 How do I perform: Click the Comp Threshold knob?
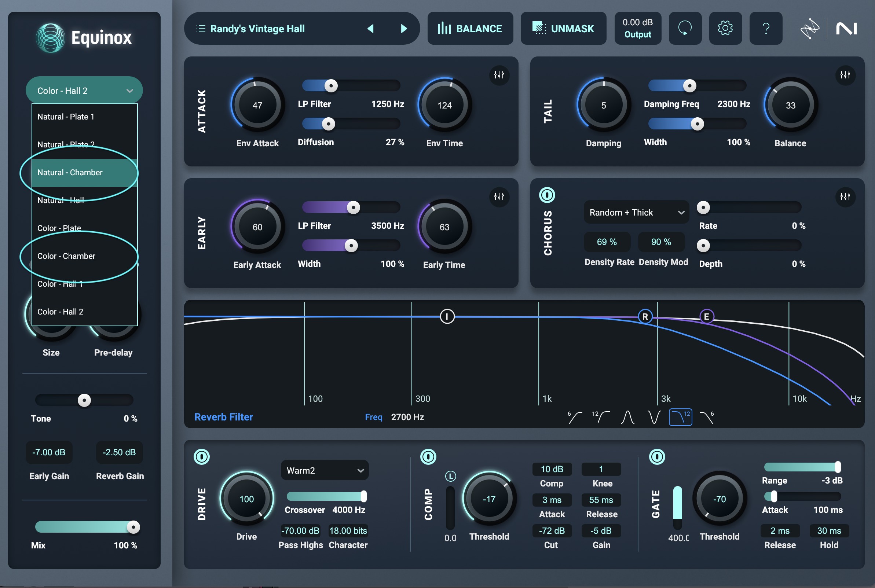[x=489, y=499]
